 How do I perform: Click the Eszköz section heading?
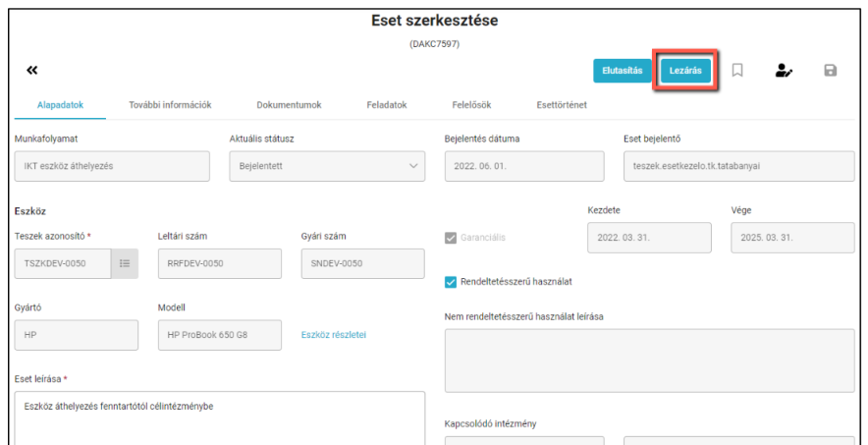coord(29,211)
